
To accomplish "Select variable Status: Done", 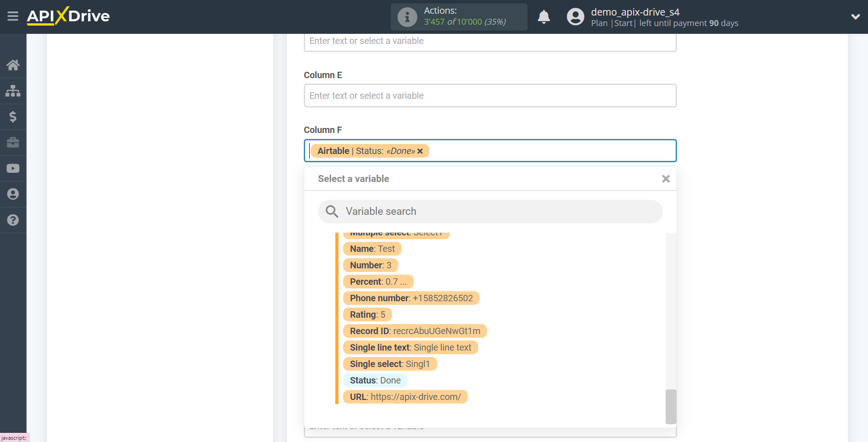I will (375, 380).
